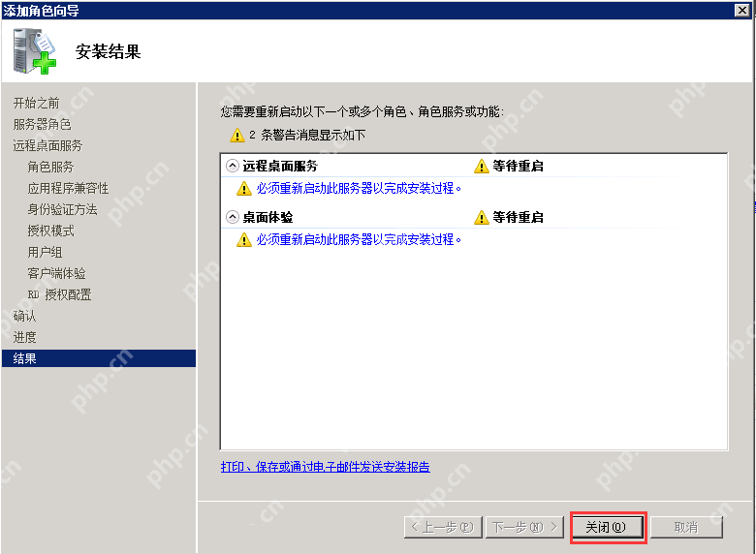Viewport: 756px width, 554px height.
Task: Open restart message link under 桌面体验
Action: click(x=359, y=240)
